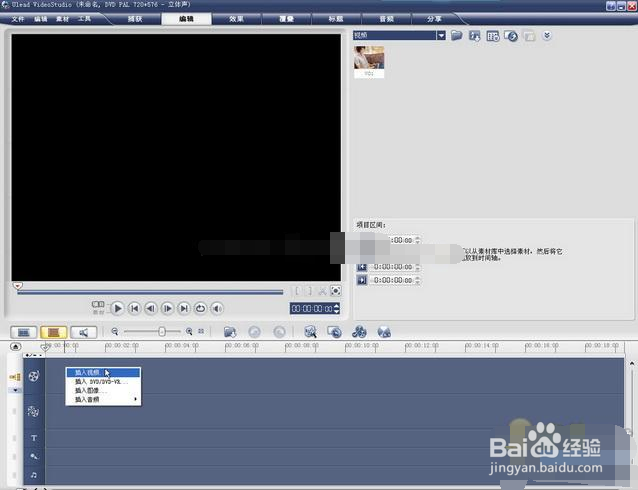The image size is (638, 490).
Task: Click the title track T icon
Action: [x=34, y=438]
